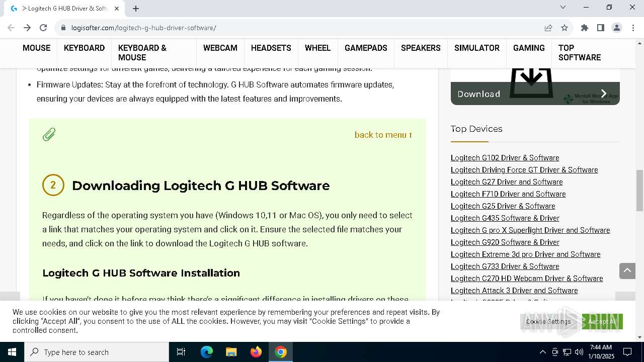Open the KEYBOARD menu item
The height and width of the screenshot is (362, 644).
84,48
